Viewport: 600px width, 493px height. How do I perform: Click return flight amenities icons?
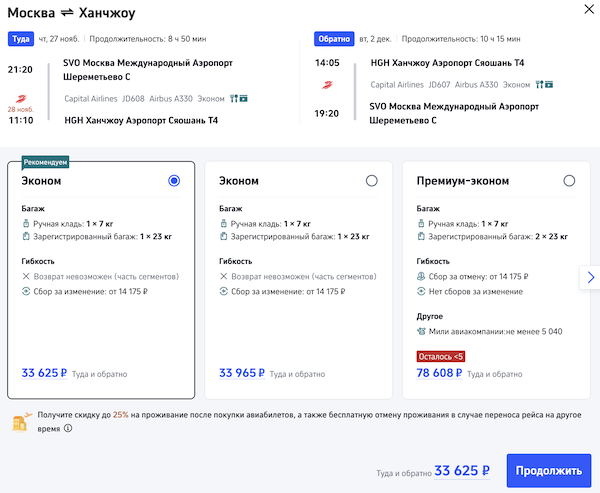pos(544,85)
